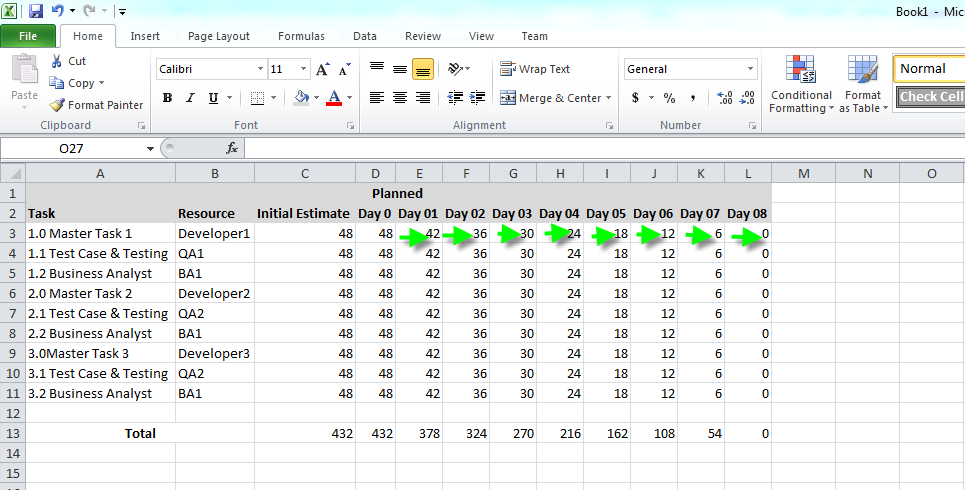Click the Save icon in quick access toolbar
The image size is (965, 490).
36,10
